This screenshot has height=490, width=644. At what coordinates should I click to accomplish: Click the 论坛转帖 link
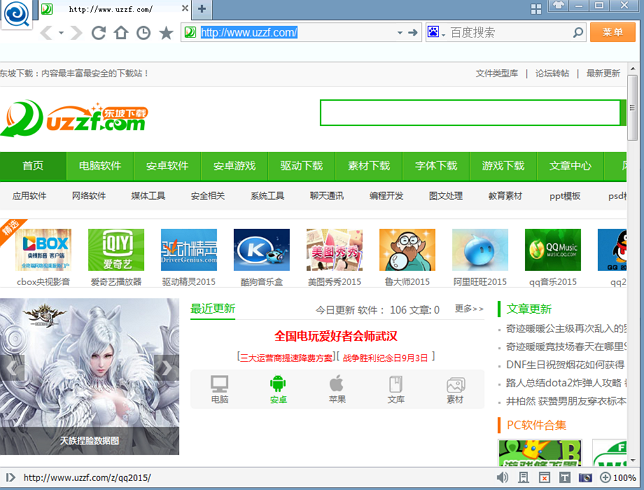pyautogui.click(x=552, y=73)
